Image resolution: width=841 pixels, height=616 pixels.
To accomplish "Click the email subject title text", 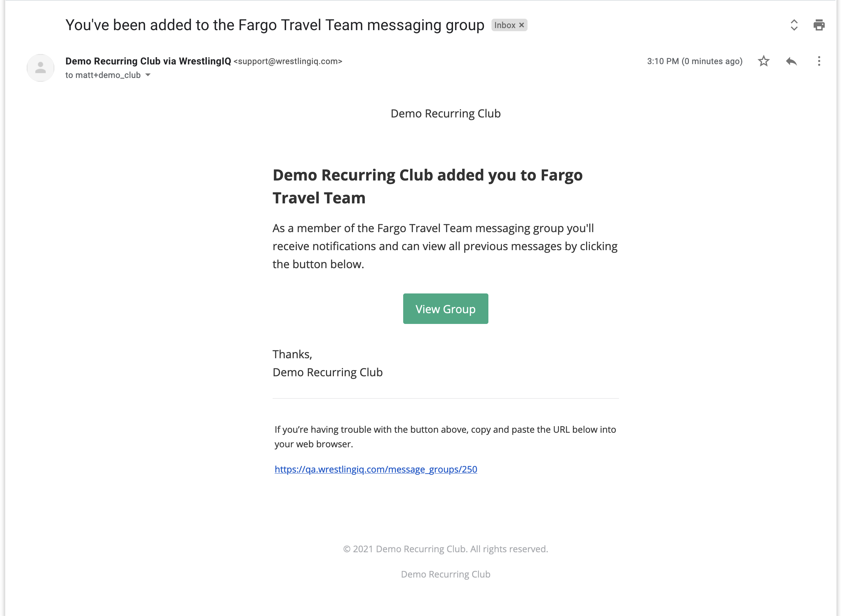I will coord(274,25).
